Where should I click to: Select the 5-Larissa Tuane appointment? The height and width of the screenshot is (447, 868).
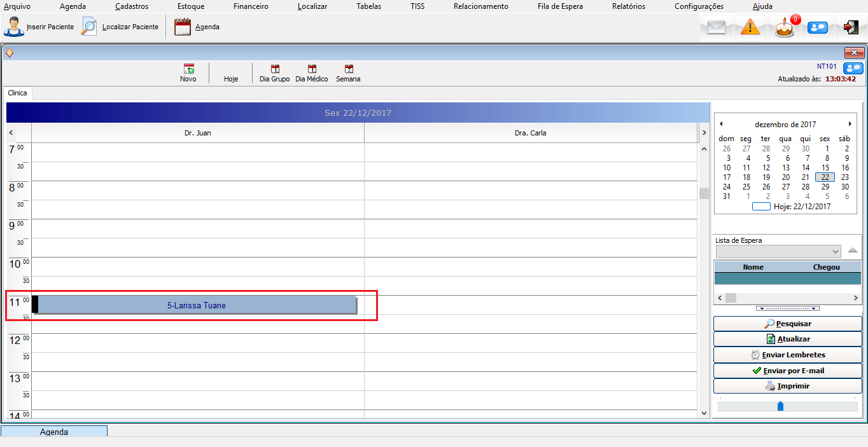pos(197,305)
